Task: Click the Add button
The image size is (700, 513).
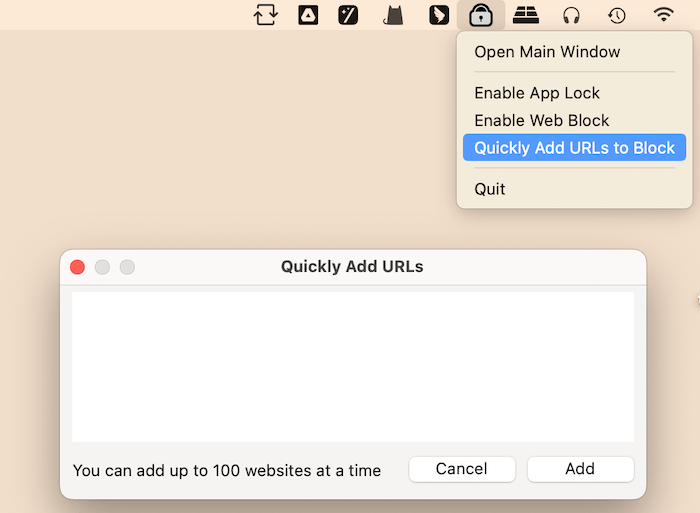Action: (x=580, y=469)
